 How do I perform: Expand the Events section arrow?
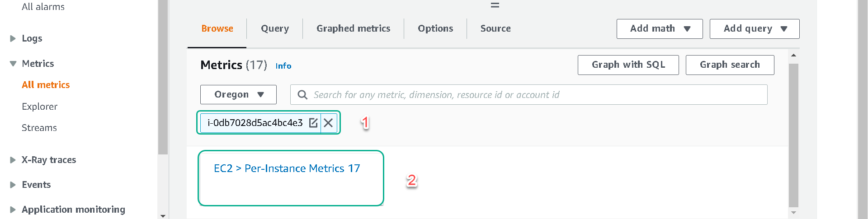click(x=13, y=185)
